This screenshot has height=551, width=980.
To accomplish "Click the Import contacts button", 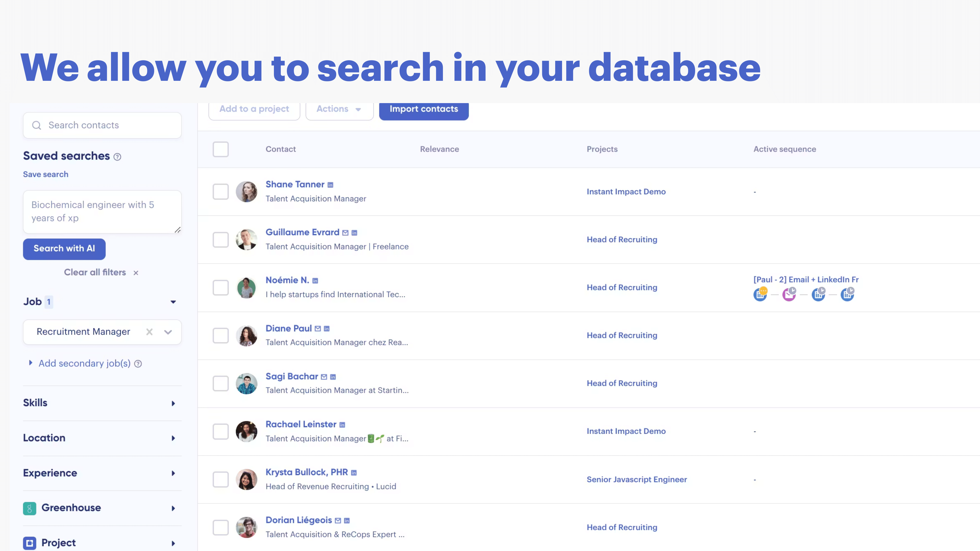I will click(424, 109).
